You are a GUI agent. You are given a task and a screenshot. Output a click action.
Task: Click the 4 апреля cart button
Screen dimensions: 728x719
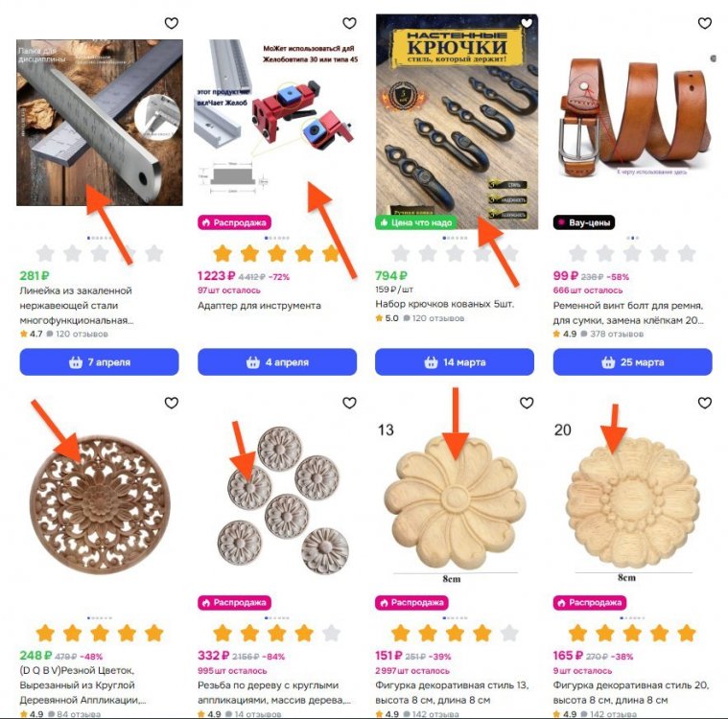tap(277, 362)
